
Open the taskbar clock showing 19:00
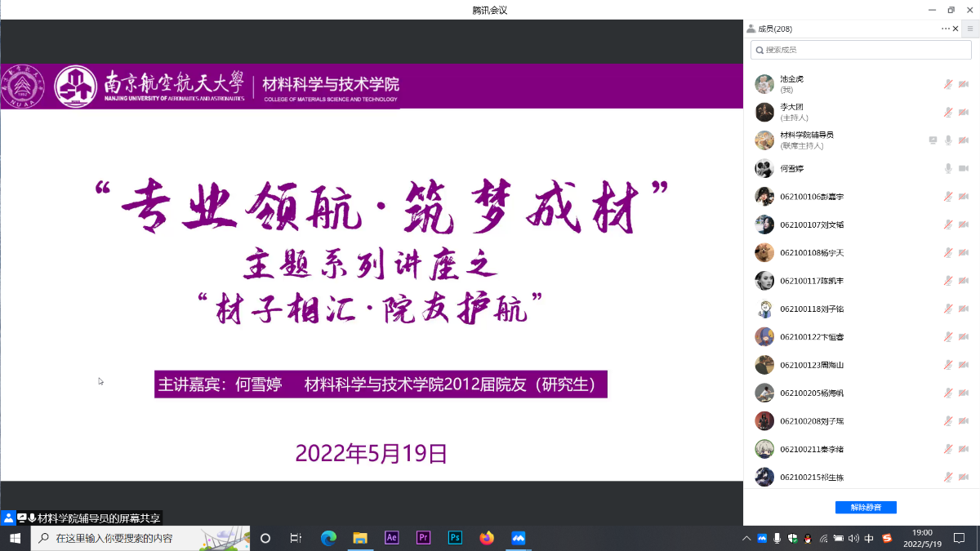tap(922, 538)
